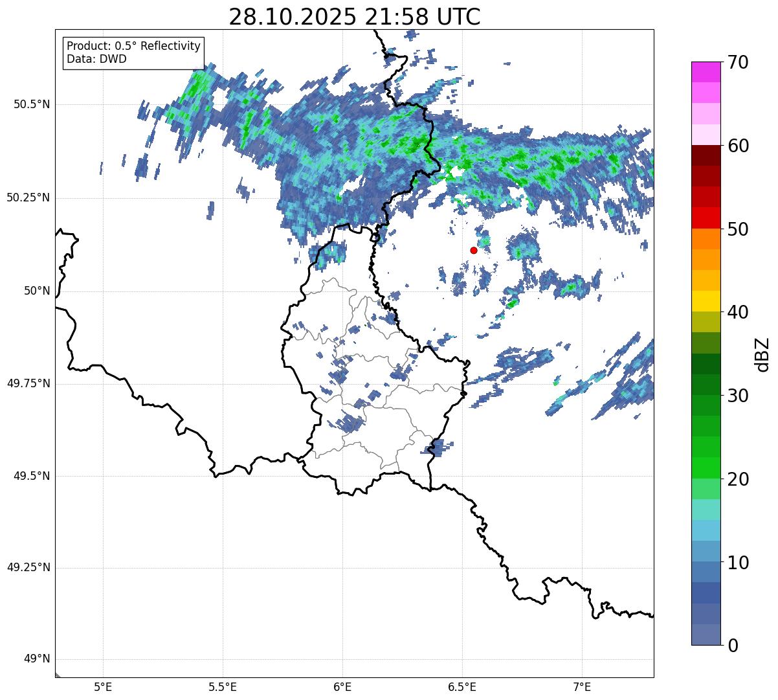The height and width of the screenshot is (700, 778).
Task: Click "Product: 0.5° Reflectivity" legend line
Action: pyautogui.click(x=133, y=47)
